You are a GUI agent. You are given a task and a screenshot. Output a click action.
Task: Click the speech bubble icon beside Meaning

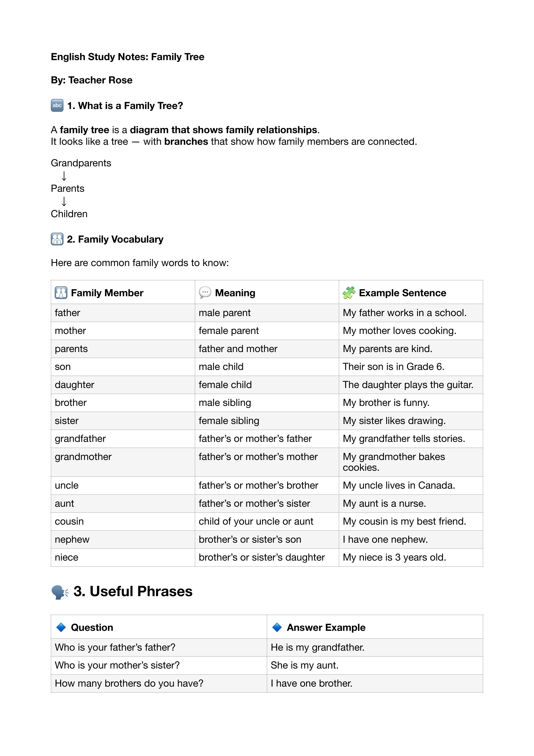tap(205, 292)
